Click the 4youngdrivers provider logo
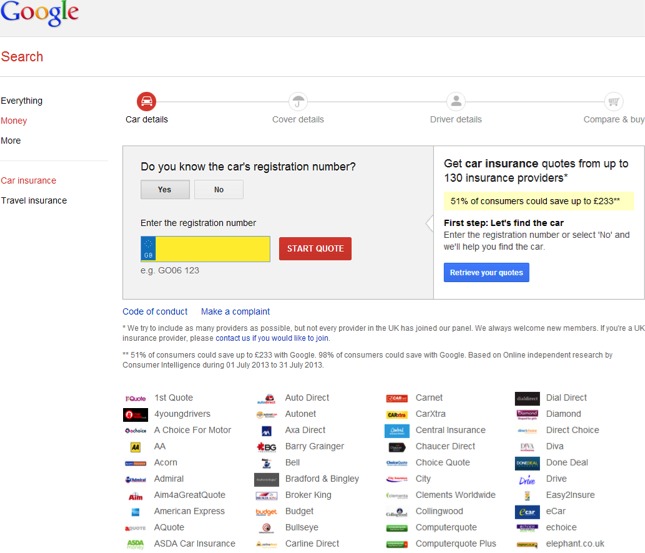The image size is (645, 553). [135, 414]
